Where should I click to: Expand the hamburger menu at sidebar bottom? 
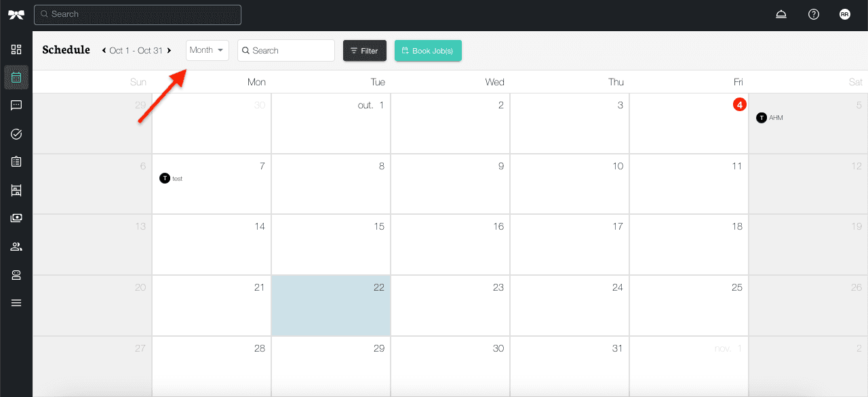click(x=16, y=302)
